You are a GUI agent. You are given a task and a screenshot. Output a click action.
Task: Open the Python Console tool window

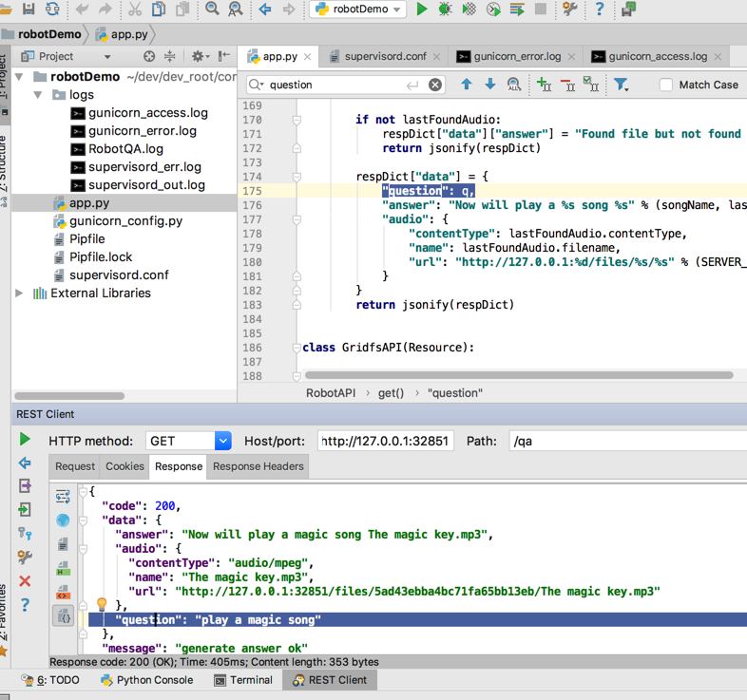pyautogui.click(x=146, y=680)
